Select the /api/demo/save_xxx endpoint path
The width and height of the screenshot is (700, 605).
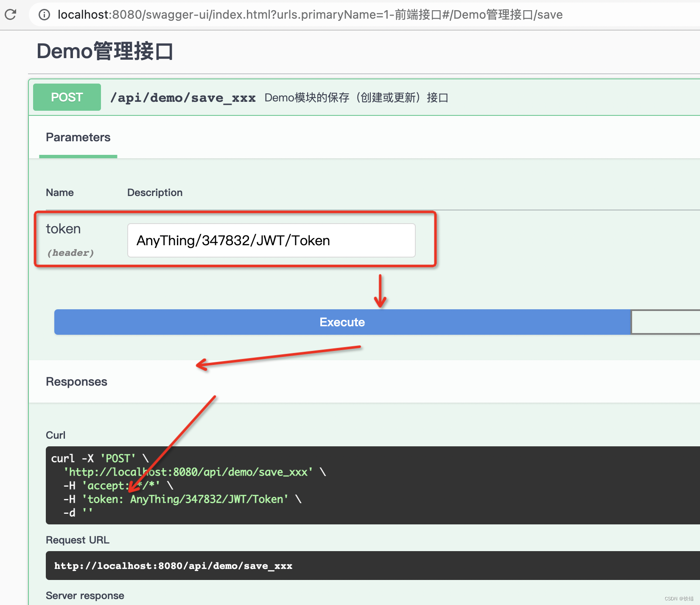point(183,98)
